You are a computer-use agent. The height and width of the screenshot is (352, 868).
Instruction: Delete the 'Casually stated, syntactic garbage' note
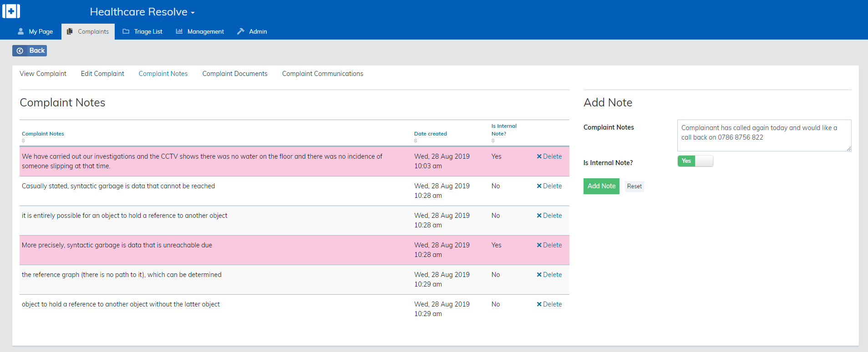coord(549,186)
